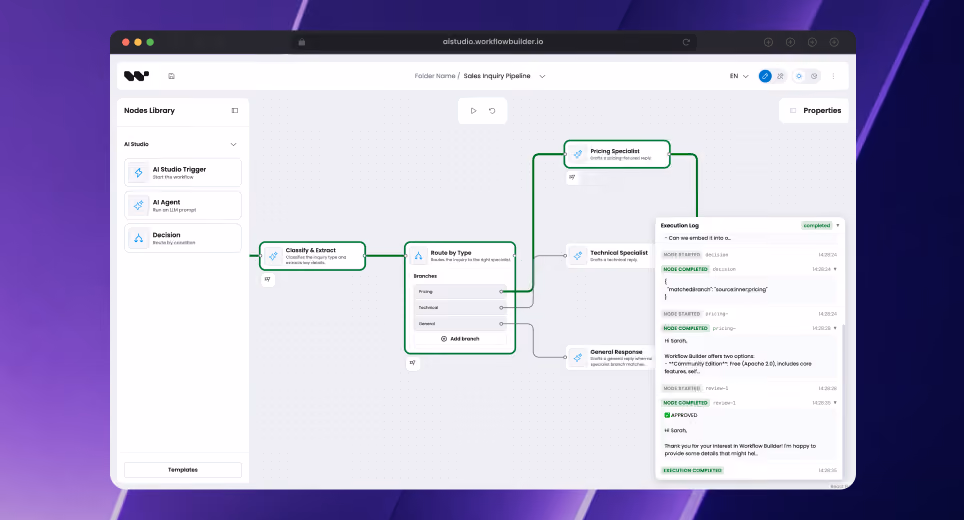Viewport: 964px width, 520px height.
Task: Collapse the pricing NODE COMPLETED entry
Action: [x=835, y=328]
